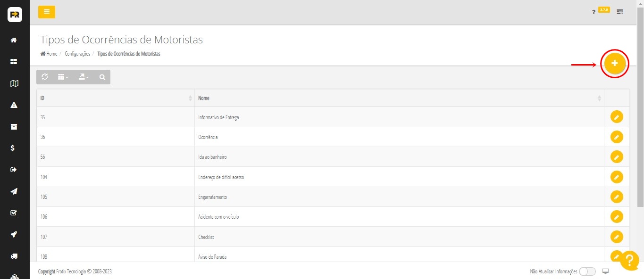Open the top-right question mark help
Screen dimensions: 644x279
[x=594, y=12]
